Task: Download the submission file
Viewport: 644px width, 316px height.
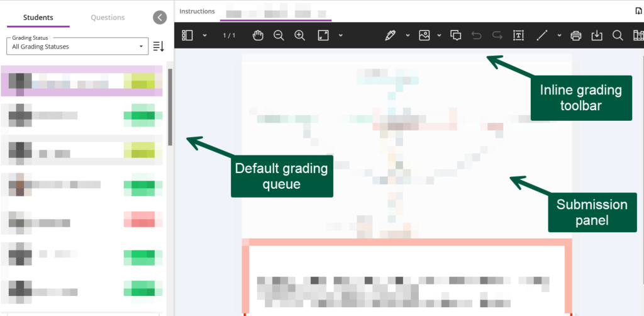Action: pos(597,35)
